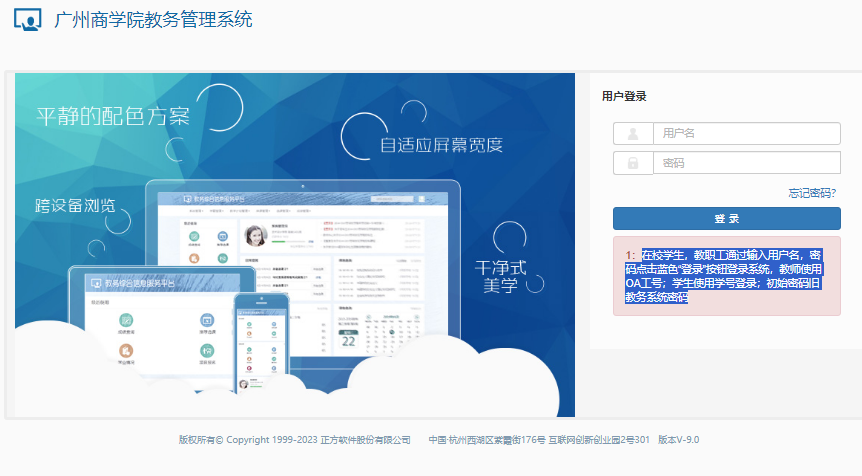The height and width of the screenshot is (476, 862).
Task: Focus the 用户名 input field
Action: pos(747,134)
